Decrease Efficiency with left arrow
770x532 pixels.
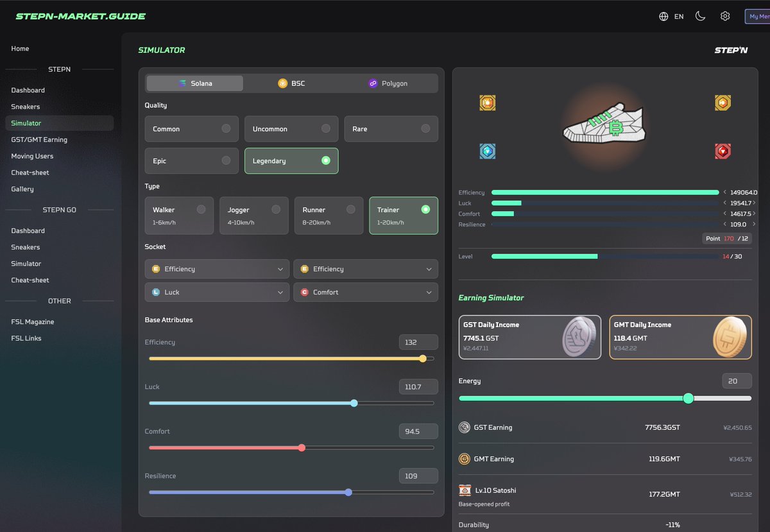pos(725,192)
